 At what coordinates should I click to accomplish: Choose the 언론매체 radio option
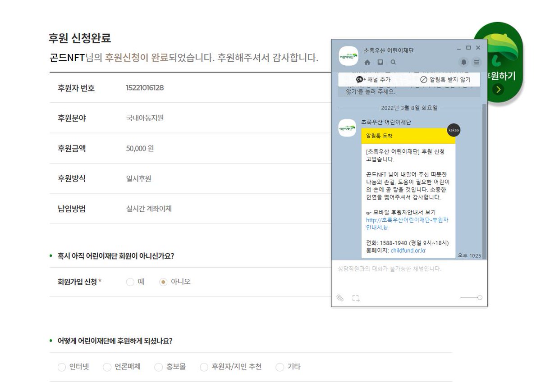click(x=107, y=367)
